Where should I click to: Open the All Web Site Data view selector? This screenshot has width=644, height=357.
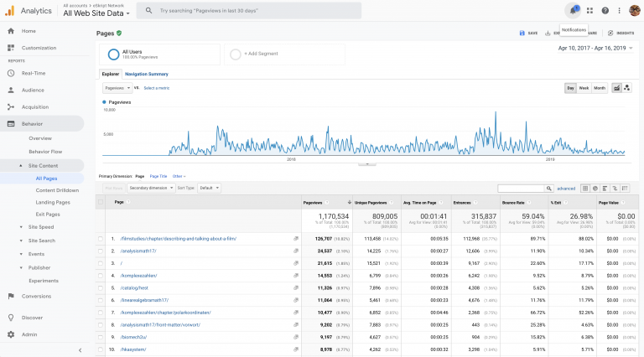[96, 13]
